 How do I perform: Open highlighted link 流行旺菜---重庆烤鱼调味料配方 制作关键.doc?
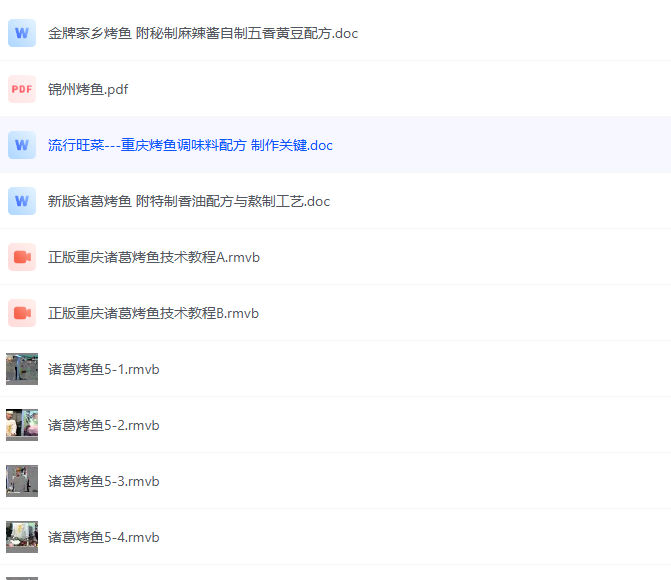pos(190,145)
